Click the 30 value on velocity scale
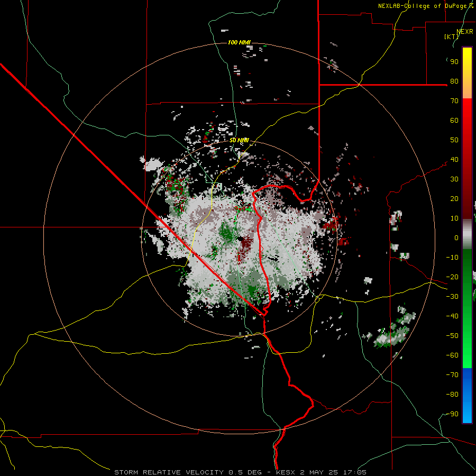 tap(454, 179)
